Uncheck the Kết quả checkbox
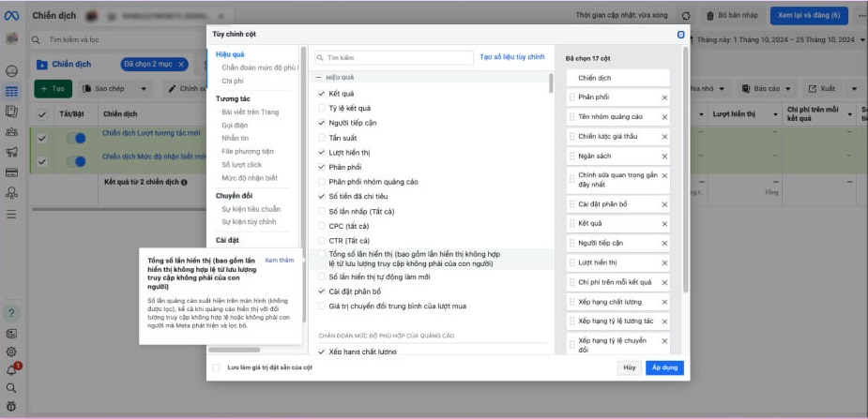868x419 pixels. [322, 94]
